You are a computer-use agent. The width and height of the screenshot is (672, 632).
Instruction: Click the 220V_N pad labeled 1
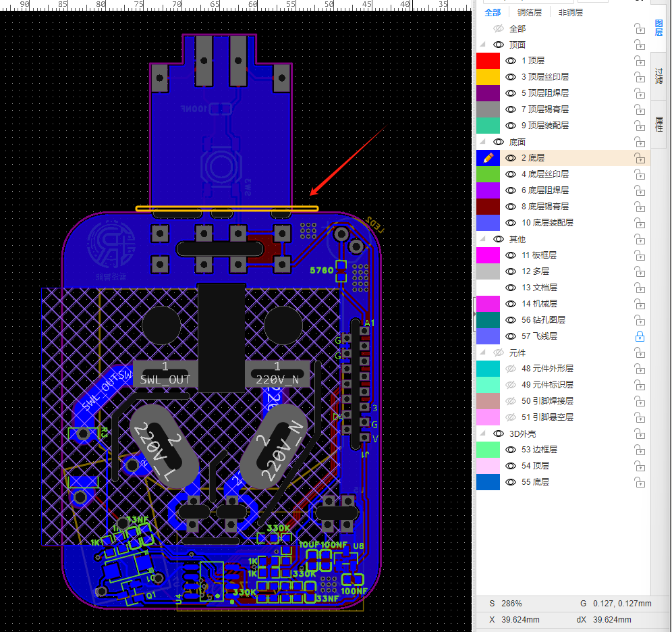point(277,374)
